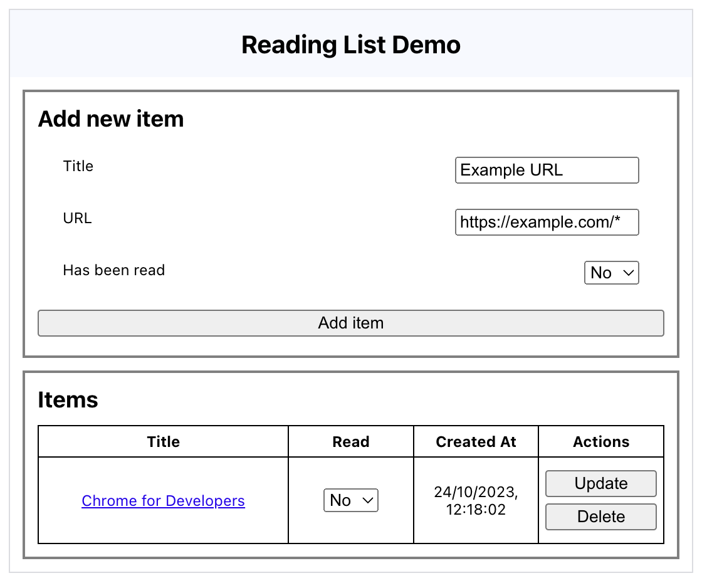Click the 'Has been read' label text
Viewport: 707px width, 588px height.
113,270
